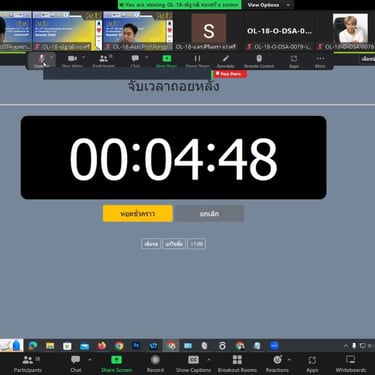This screenshot has width=375, height=375.
Task: Open Chat in the bottom Zoom toolbar
Action: pyautogui.click(x=76, y=364)
